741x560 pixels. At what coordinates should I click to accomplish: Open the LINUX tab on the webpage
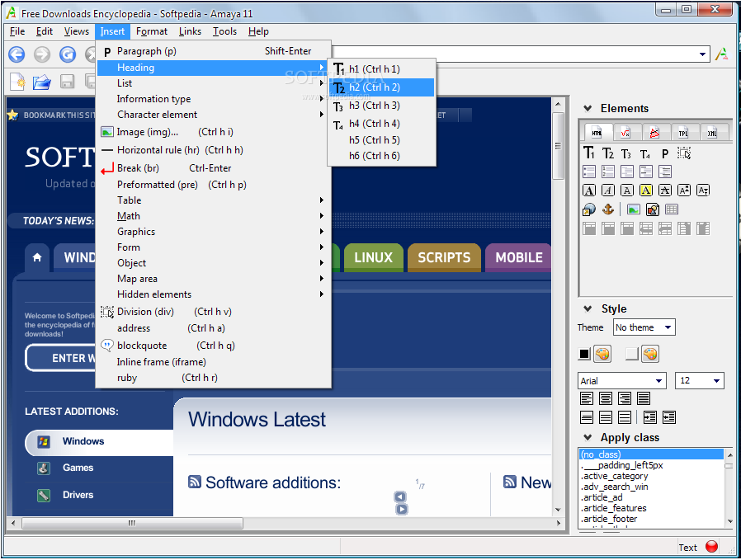(x=373, y=257)
